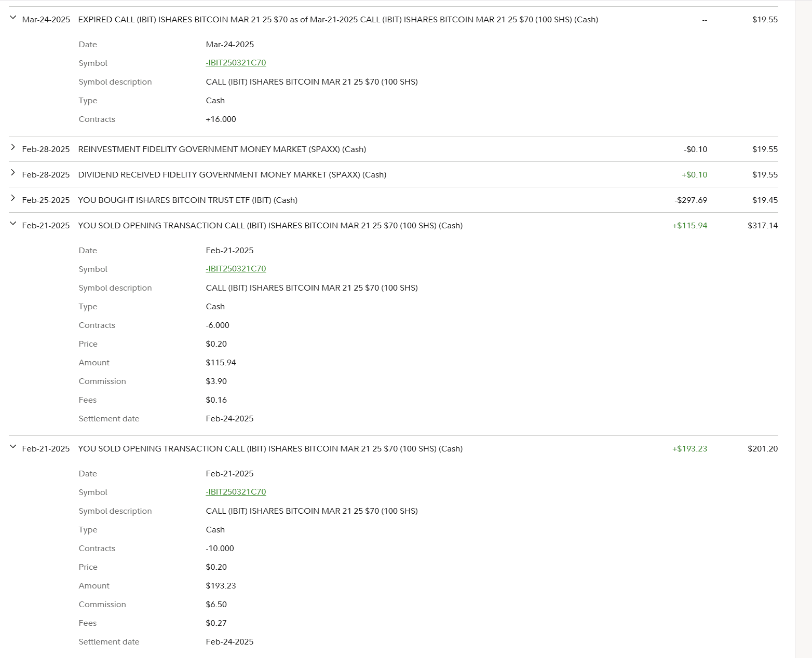812x658 pixels.
Task: Collapse the sold call row with +$193.23
Action: 13,447
